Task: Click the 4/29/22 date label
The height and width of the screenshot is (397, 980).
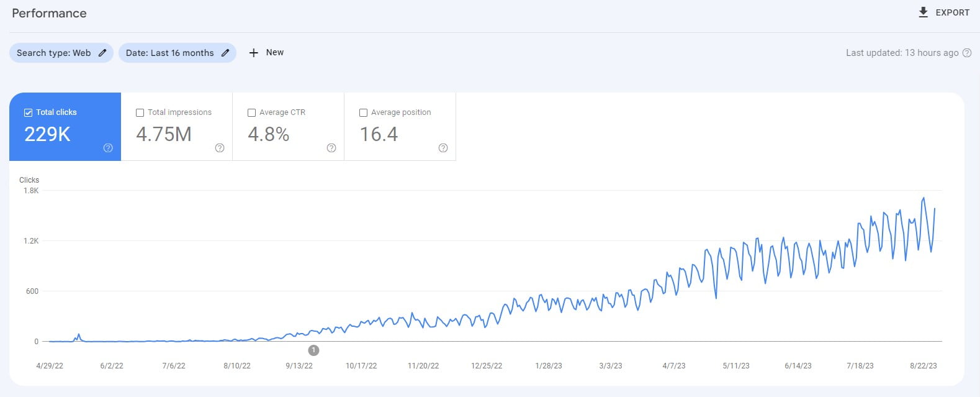Action: click(x=50, y=366)
